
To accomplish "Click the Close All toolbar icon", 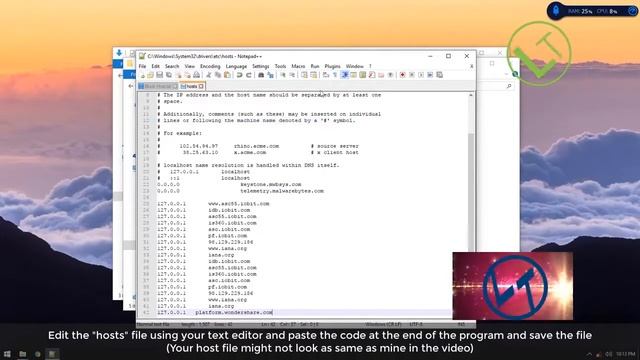I will click(x=187, y=75).
